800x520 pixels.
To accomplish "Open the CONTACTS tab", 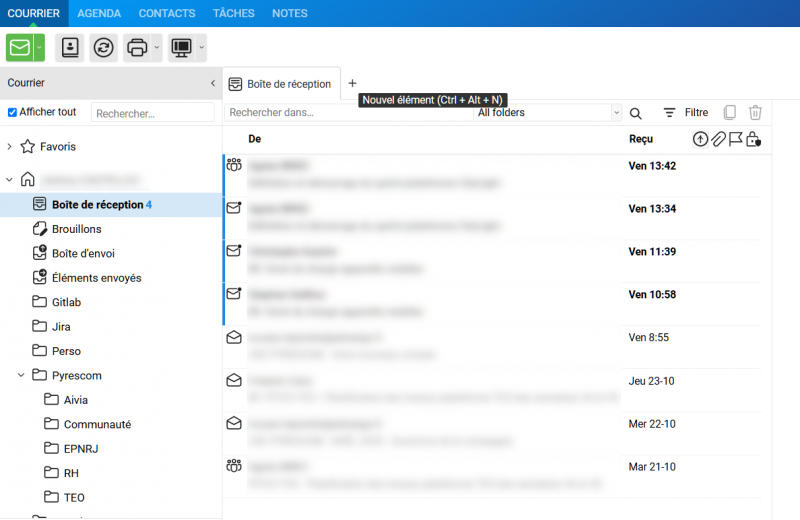I will point(167,13).
